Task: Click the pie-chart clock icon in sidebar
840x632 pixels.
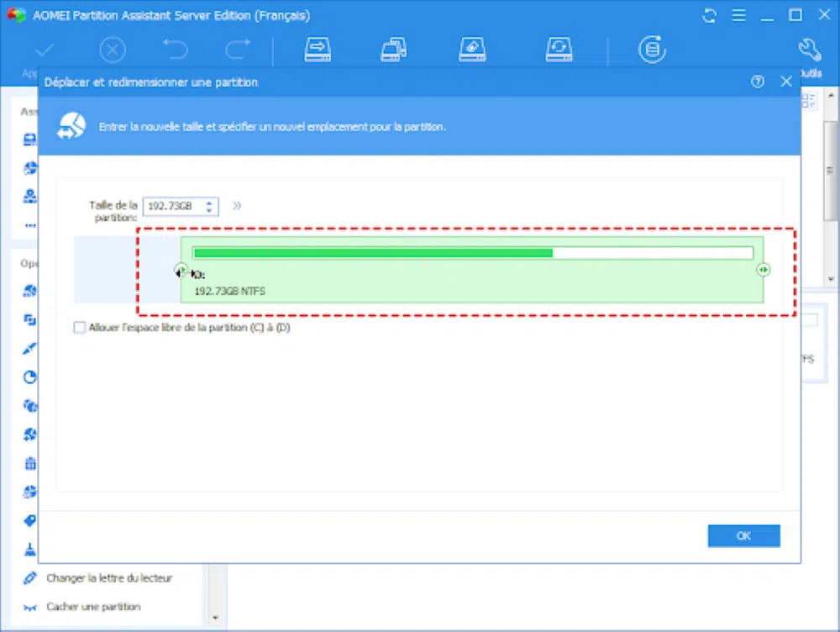Action: [30, 377]
